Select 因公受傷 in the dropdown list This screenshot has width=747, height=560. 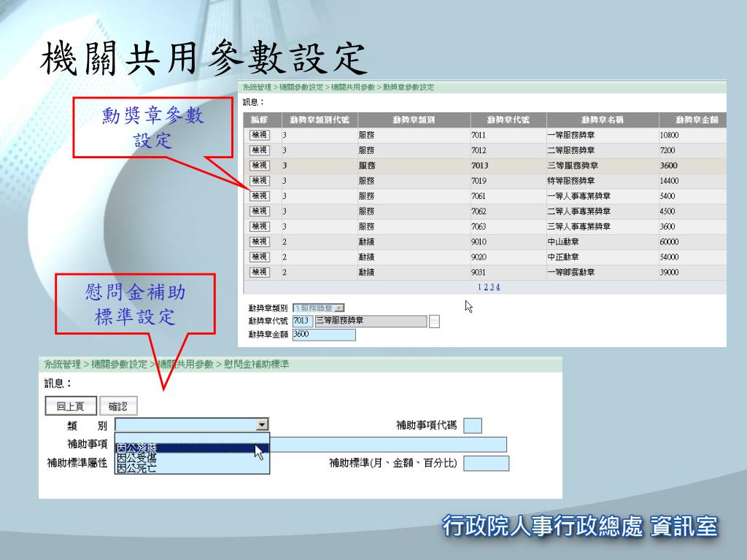(x=192, y=458)
